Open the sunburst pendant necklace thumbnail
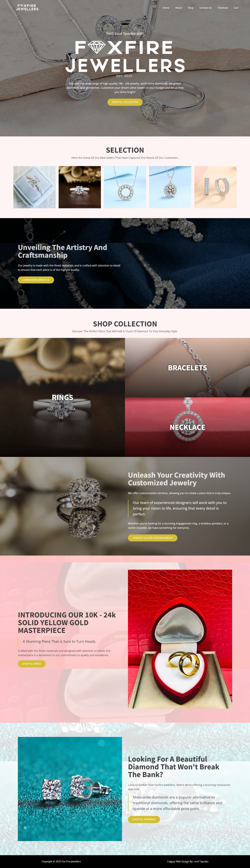250x868 pixels. tap(170, 187)
